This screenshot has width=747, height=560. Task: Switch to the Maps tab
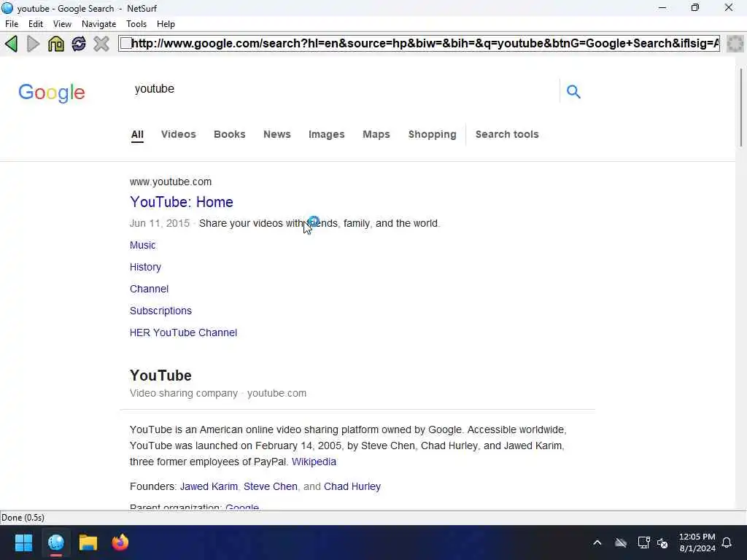click(376, 134)
